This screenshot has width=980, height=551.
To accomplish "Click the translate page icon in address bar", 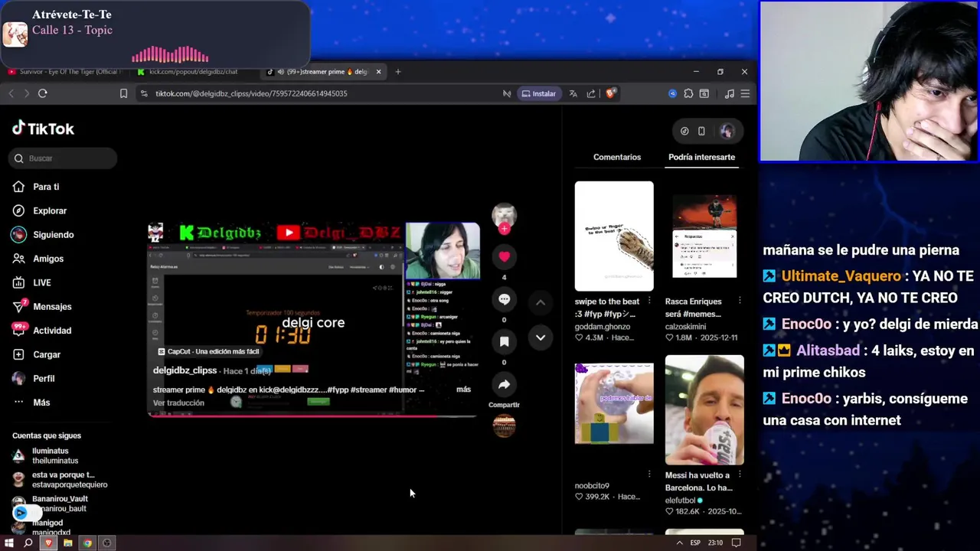I will click(x=573, y=93).
